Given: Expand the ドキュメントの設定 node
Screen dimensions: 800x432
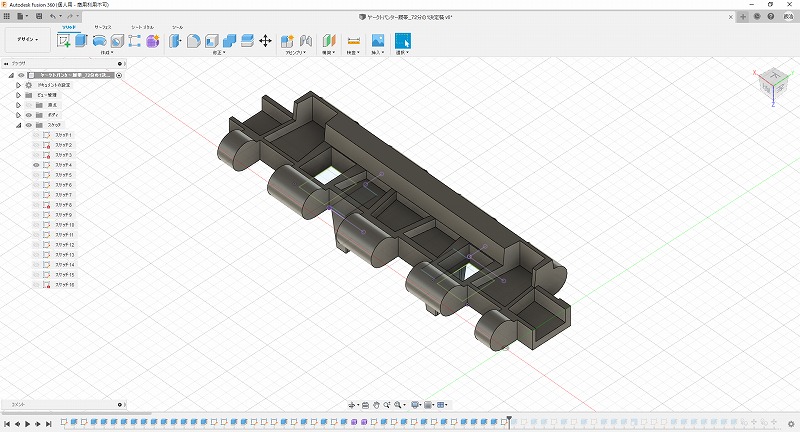Looking at the screenshot, I should tap(18, 85).
